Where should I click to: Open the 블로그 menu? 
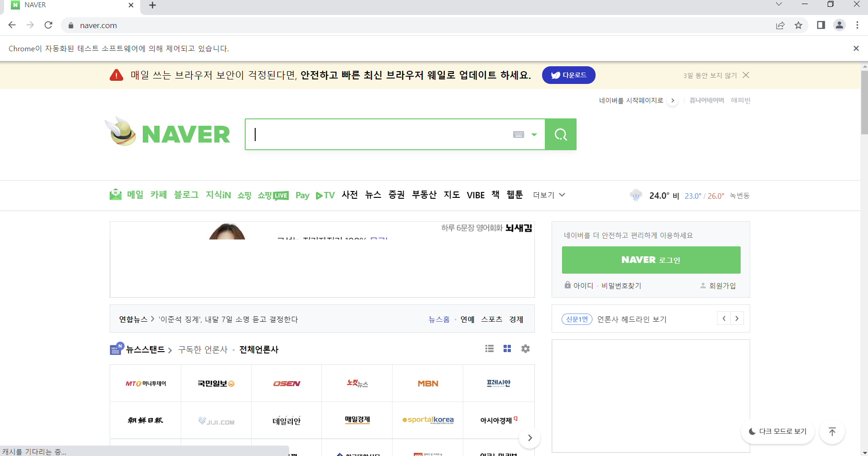186,195
